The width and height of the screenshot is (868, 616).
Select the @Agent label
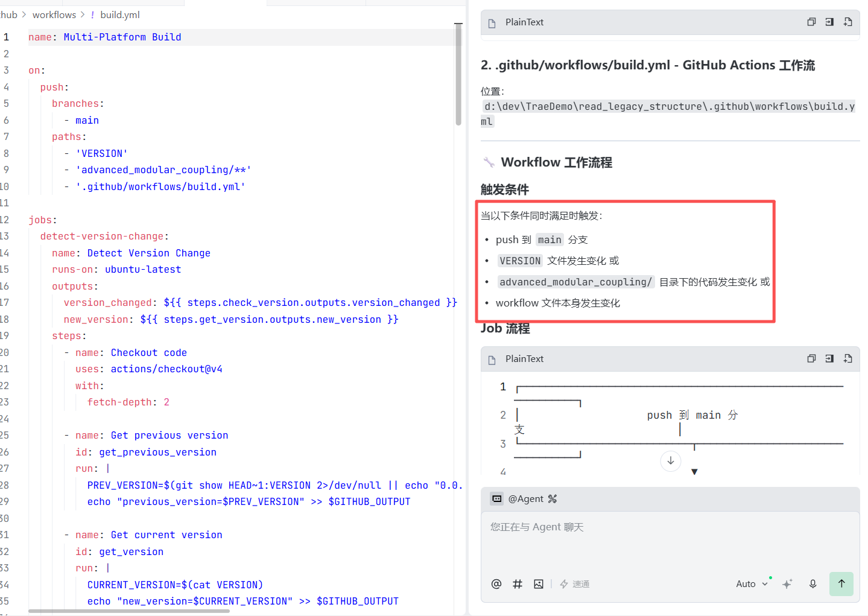click(525, 499)
